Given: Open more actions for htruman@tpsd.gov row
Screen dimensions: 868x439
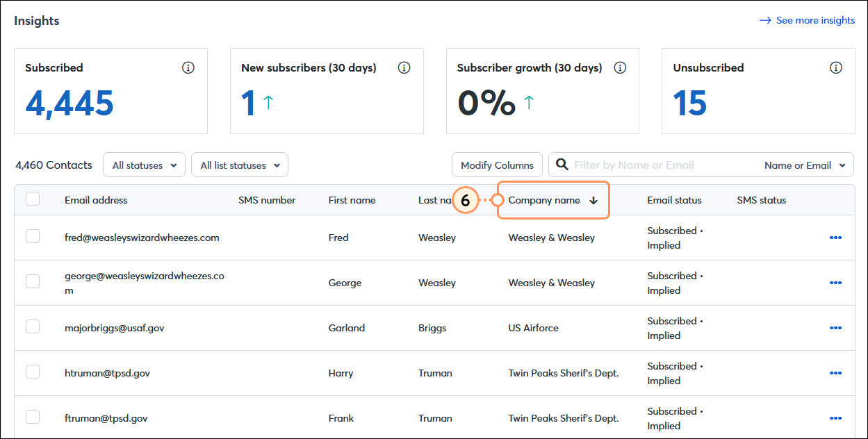Looking at the screenshot, I should (835, 373).
